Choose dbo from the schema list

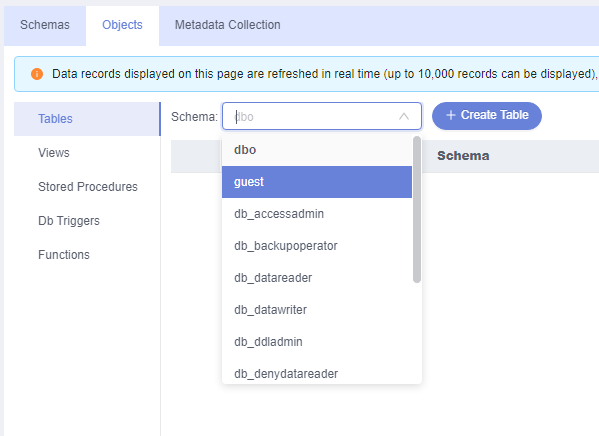point(317,150)
